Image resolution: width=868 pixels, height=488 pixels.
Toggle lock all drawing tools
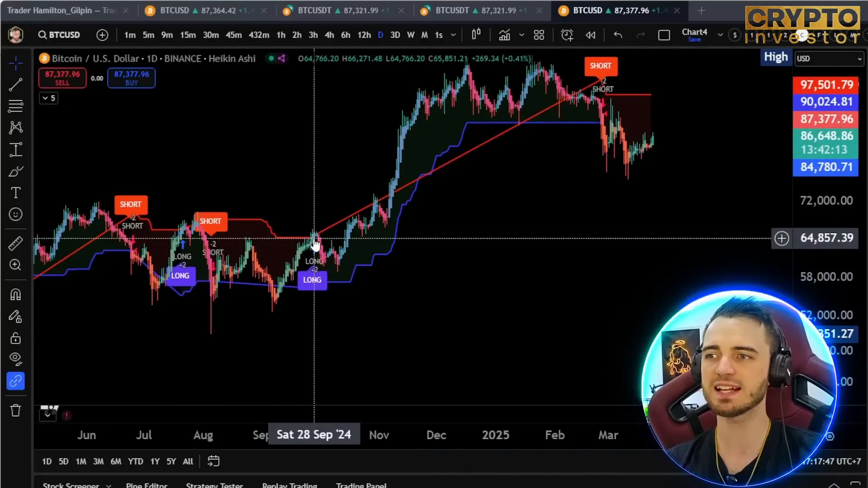point(16,338)
